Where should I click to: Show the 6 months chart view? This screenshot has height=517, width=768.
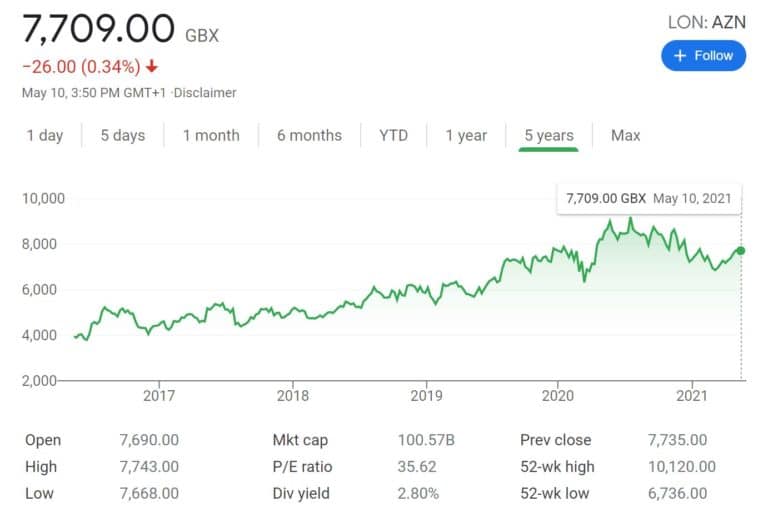pos(310,135)
